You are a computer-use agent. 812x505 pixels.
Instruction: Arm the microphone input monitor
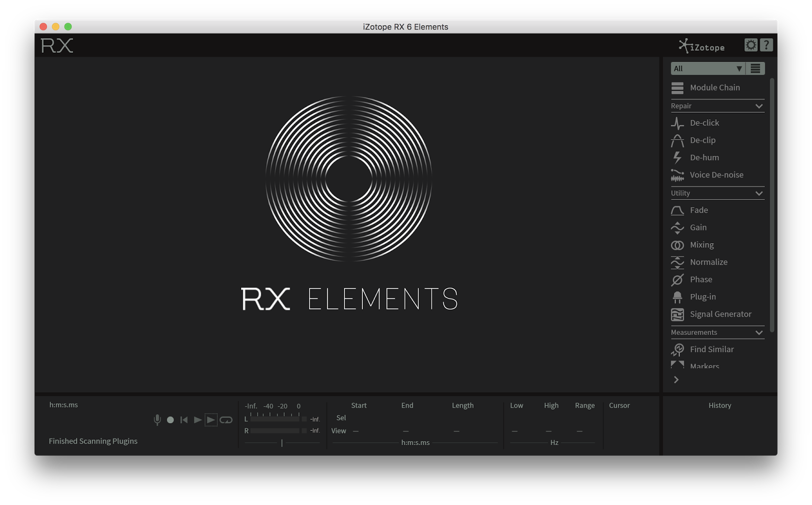pos(157,420)
